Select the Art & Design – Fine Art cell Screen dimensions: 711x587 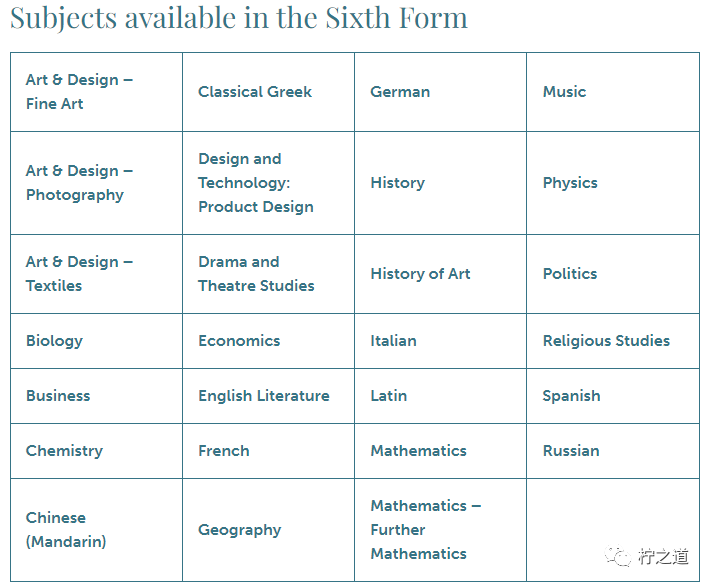79,92
